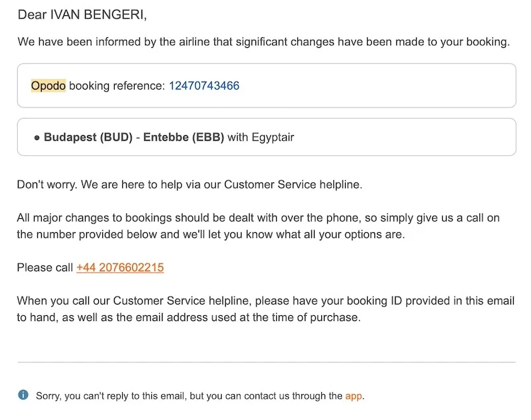Click the bullet dot before Budapest (BUD)

tap(37, 138)
